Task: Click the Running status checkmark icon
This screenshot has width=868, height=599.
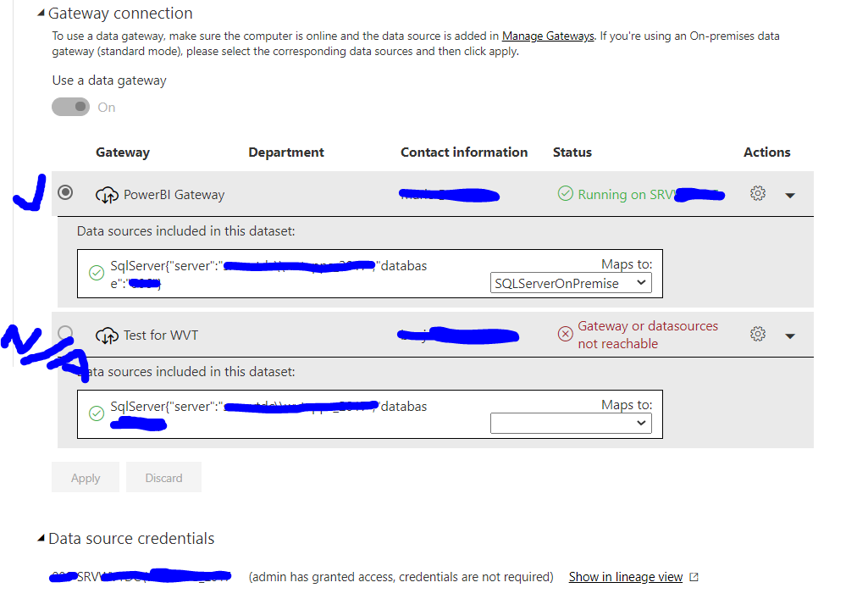Action: point(565,193)
